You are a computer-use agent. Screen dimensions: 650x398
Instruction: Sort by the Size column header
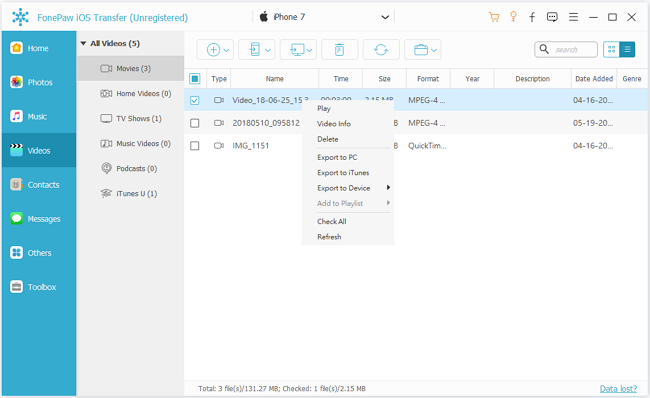click(x=384, y=78)
